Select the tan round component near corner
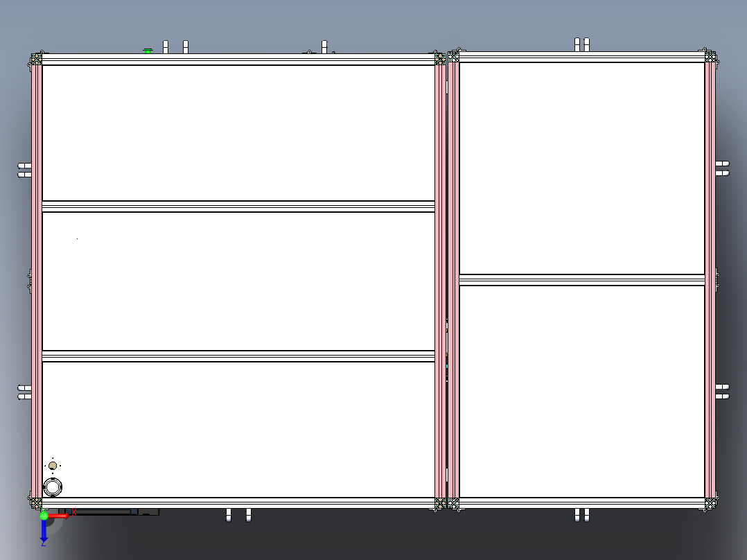 coord(53,466)
